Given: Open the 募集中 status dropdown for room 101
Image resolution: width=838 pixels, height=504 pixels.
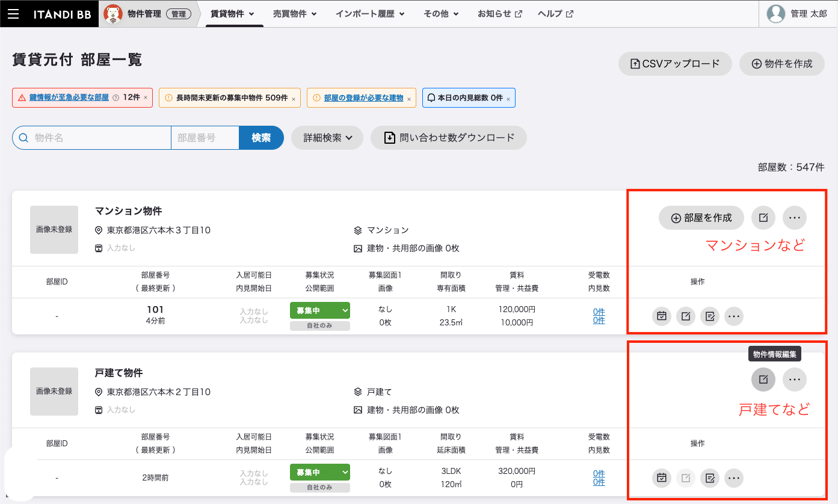Looking at the screenshot, I should point(319,310).
